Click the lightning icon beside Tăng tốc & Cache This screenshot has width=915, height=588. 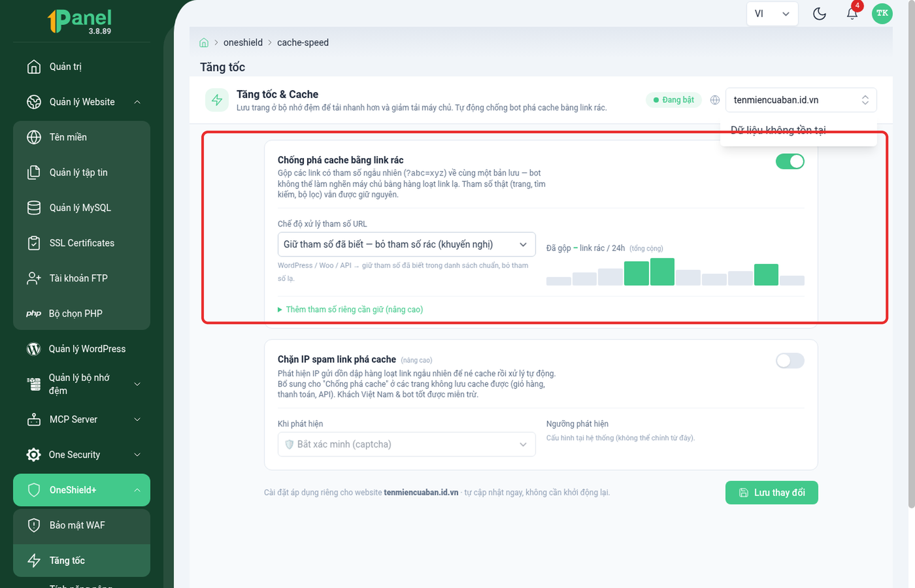[217, 100]
